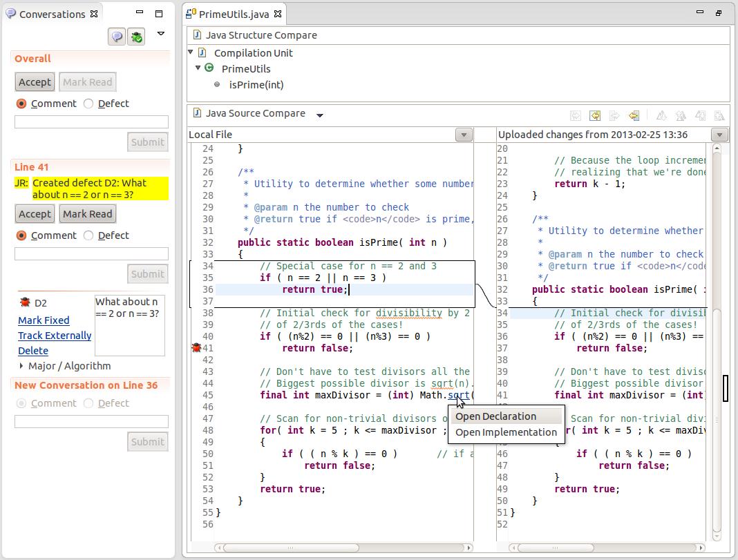Image resolution: width=738 pixels, height=560 pixels.
Task: Click the Compilation Unit file icon
Action: [x=202, y=52]
